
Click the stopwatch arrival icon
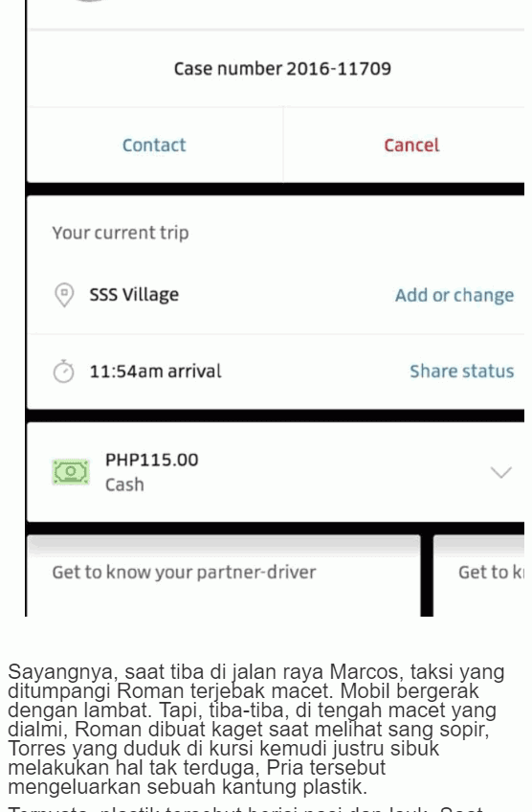click(64, 371)
